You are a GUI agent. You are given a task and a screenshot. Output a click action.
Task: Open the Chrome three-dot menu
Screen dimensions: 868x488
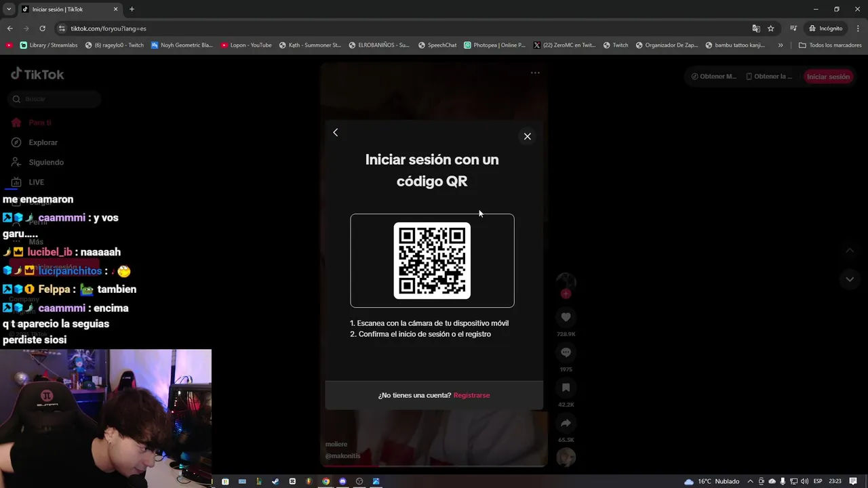pyautogui.click(x=857, y=28)
